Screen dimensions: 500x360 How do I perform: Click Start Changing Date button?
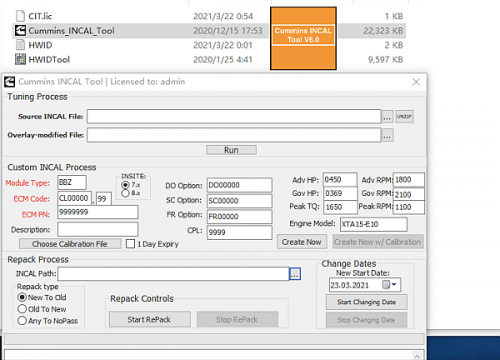click(366, 302)
